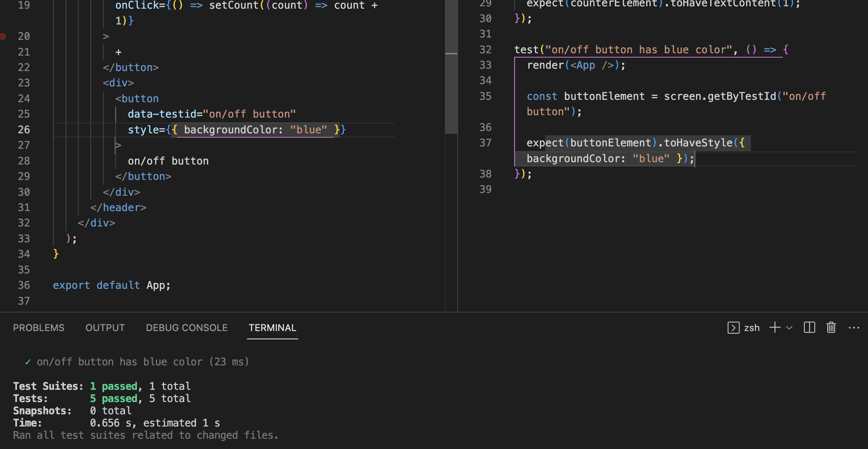Image resolution: width=868 pixels, height=449 pixels.
Task: Click the zsh terminal shell icon
Action: click(733, 327)
